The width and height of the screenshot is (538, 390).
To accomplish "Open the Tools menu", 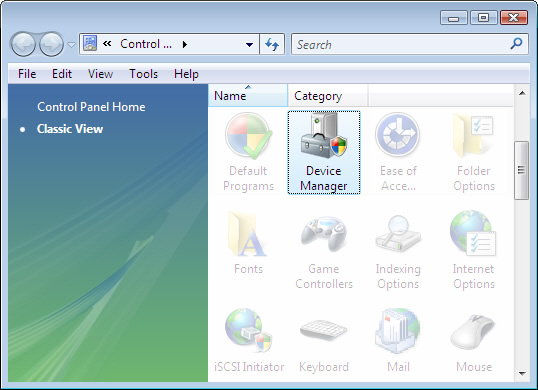I will coord(143,74).
